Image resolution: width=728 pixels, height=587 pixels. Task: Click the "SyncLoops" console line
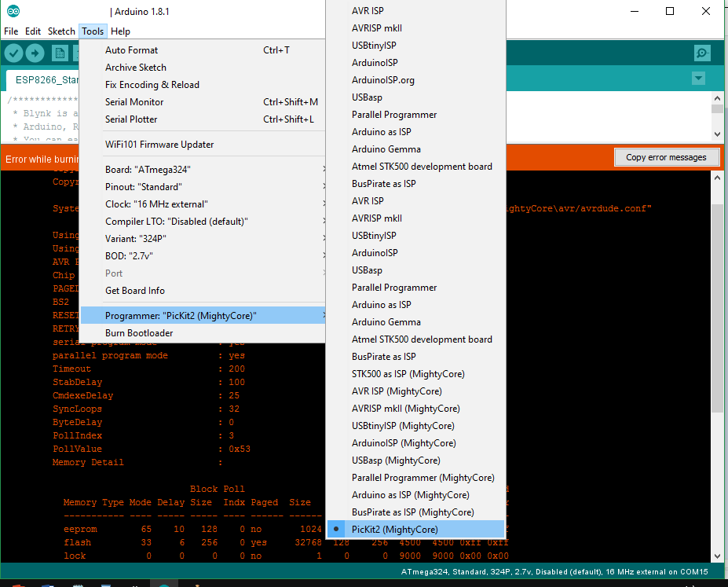coord(146,409)
